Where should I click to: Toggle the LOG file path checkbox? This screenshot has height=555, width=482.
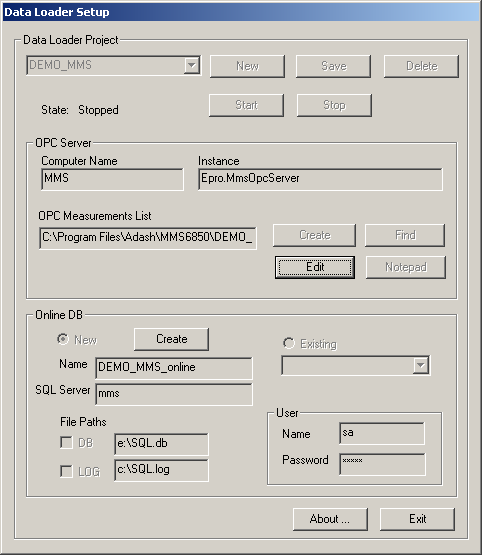(x=66, y=471)
